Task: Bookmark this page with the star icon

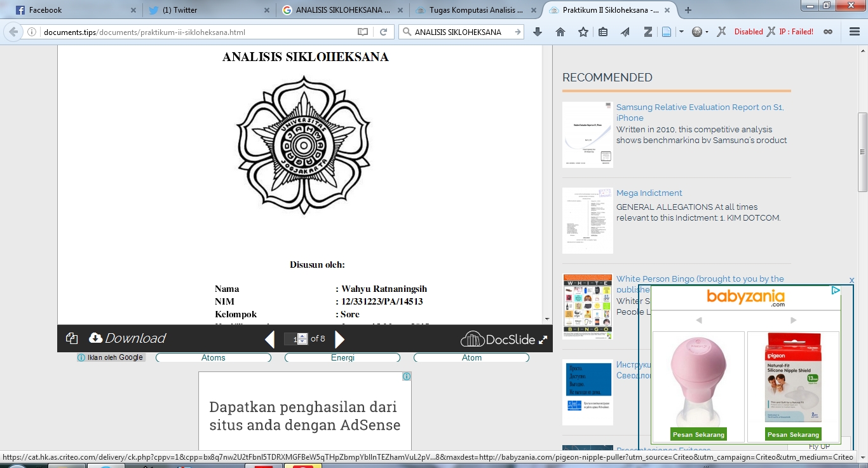Action: coord(583,32)
